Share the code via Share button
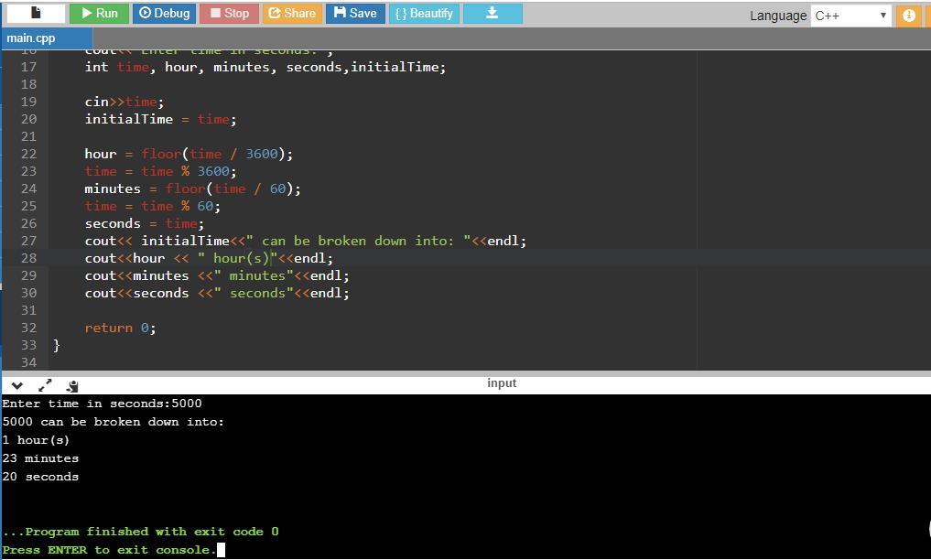The image size is (931, 560). tap(292, 13)
